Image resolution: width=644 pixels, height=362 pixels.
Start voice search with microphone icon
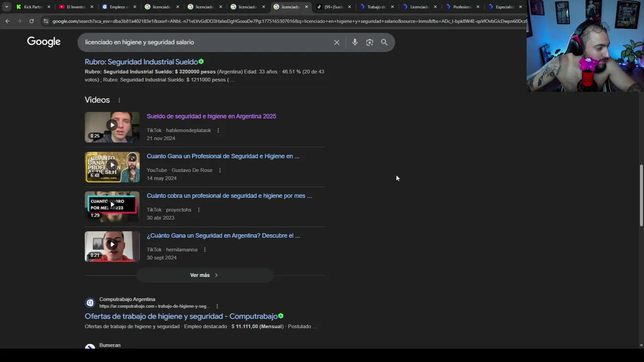click(355, 42)
